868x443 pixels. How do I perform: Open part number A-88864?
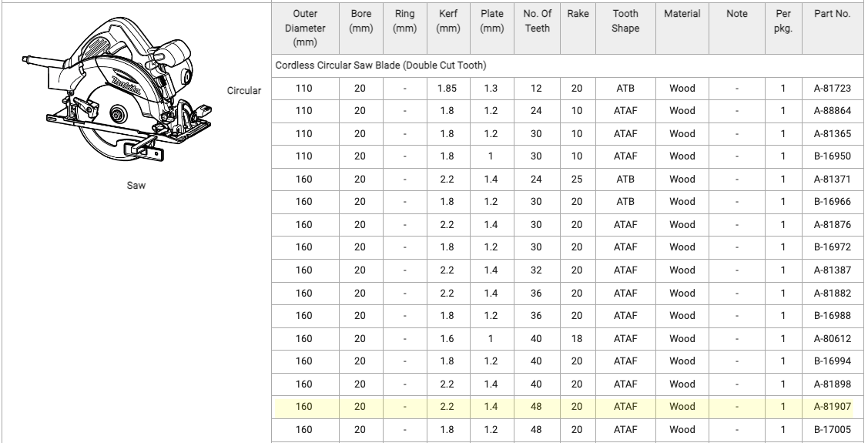pos(832,110)
